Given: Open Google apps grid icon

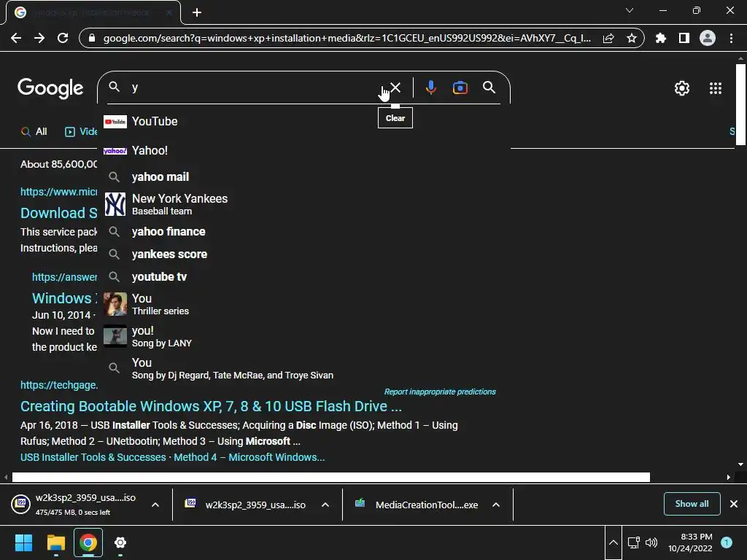Looking at the screenshot, I should [716, 88].
